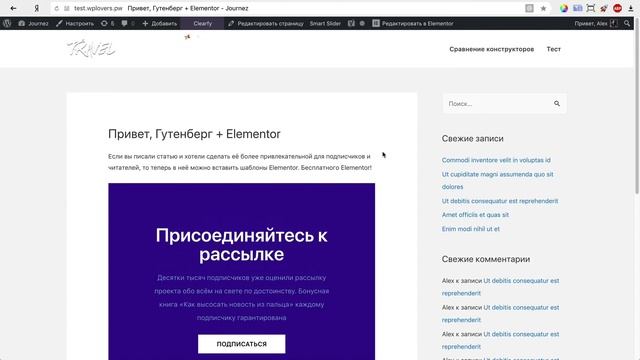
Task: Open the Настроить customizer link
Action: pos(75,24)
